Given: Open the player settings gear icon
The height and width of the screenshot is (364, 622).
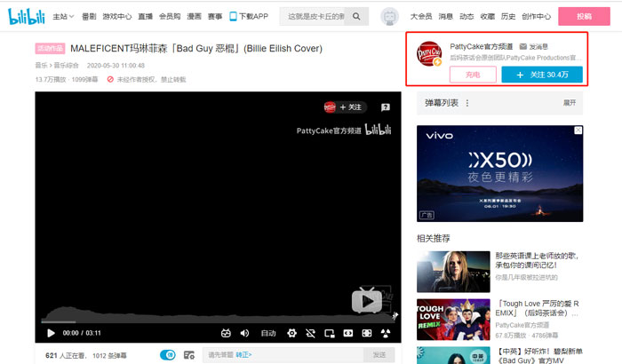Looking at the screenshot, I should [291, 333].
